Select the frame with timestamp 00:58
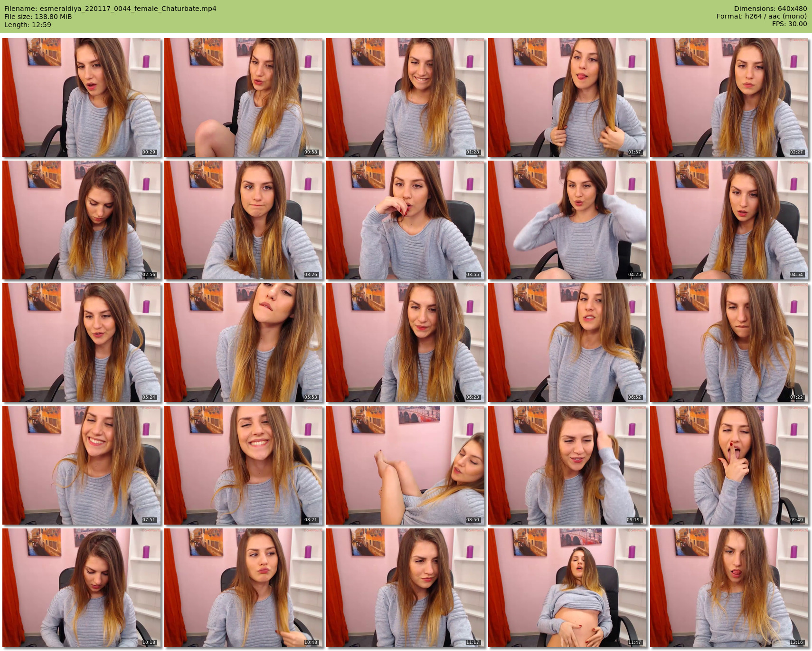This screenshot has height=651, width=812. coord(244,97)
